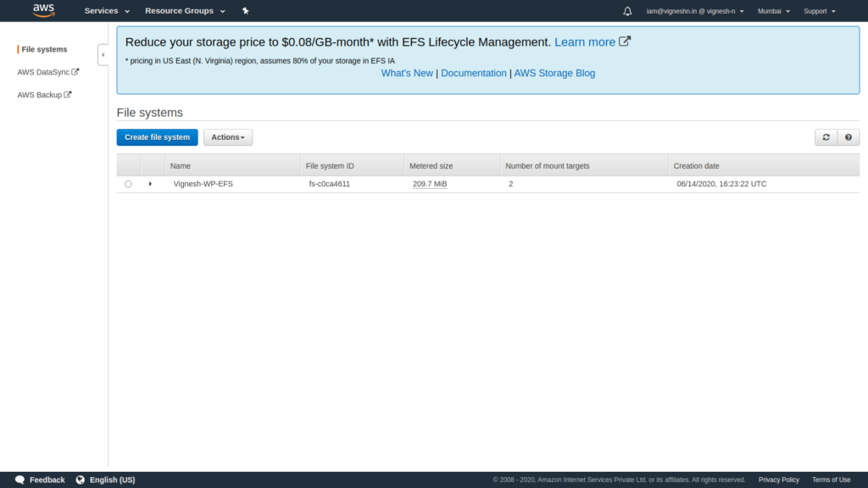Follow the Learn more link

[585, 42]
